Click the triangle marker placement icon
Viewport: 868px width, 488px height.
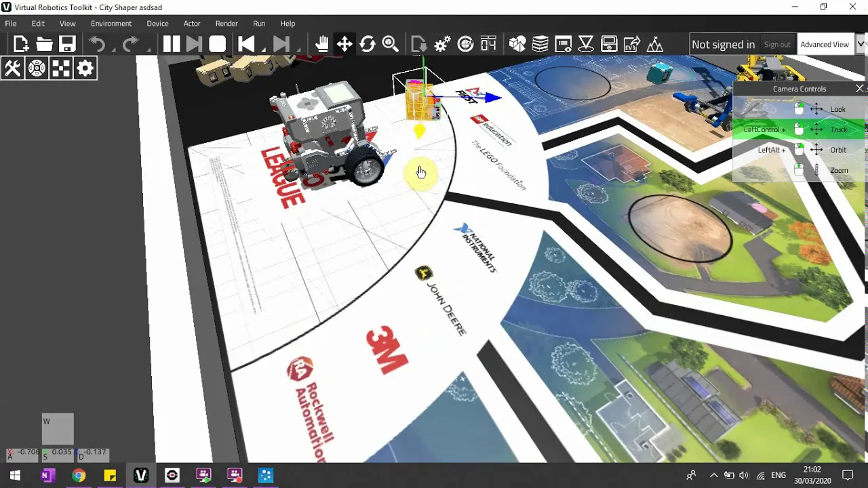[x=587, y=45]
